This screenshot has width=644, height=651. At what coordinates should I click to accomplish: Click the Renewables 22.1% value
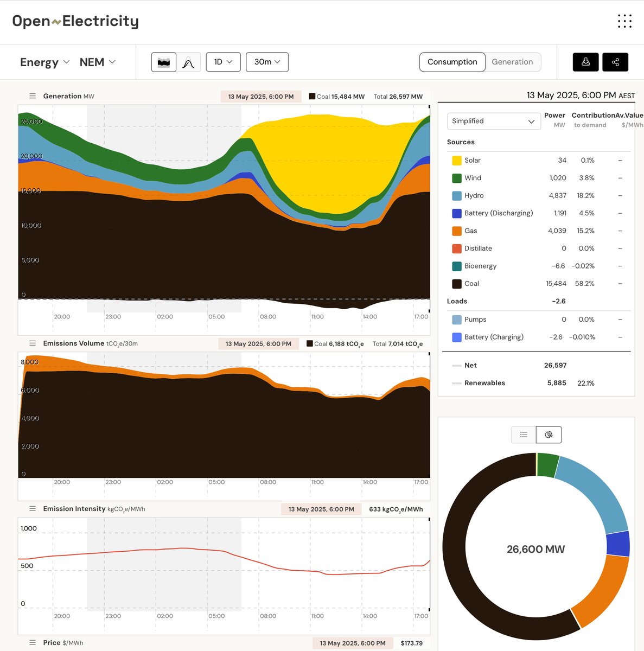[x=586, y=383]
